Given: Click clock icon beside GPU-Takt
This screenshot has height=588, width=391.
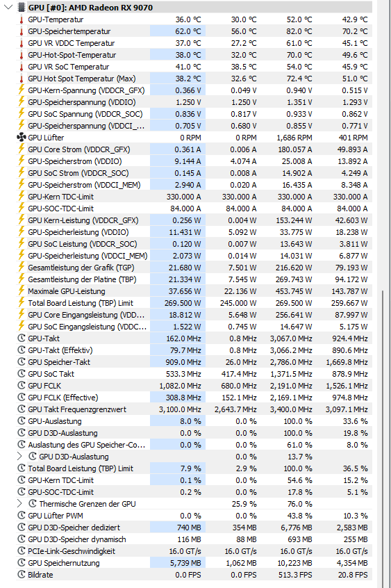Looking at the screenshot, I should (x=22, y=338).
